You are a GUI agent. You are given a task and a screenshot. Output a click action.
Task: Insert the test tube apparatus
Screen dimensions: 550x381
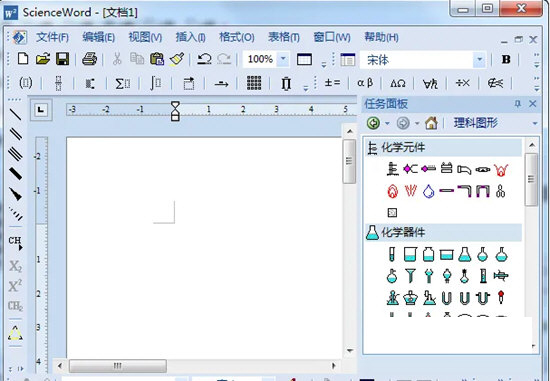click(x=392, y=254)
